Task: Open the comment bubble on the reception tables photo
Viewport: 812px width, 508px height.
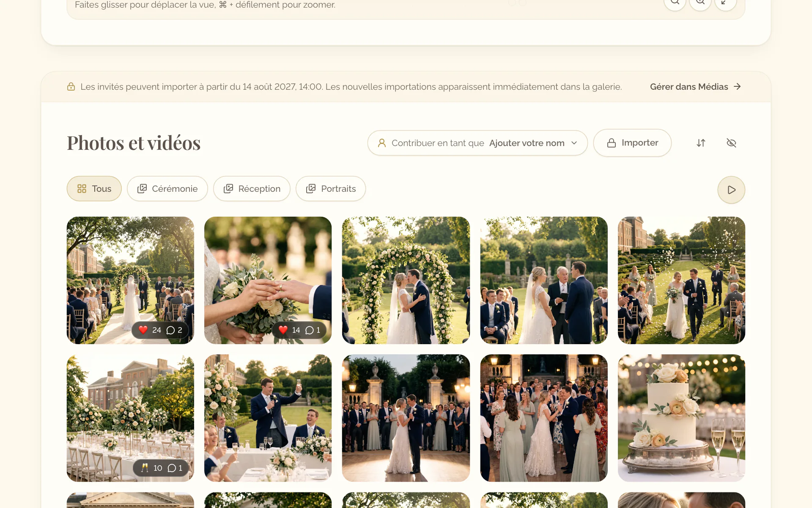Action: [x=175, y=468]
